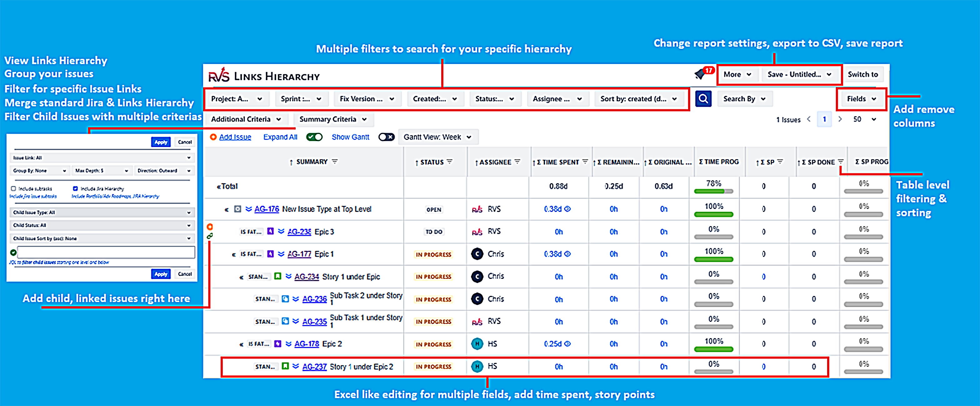Screen dimensions: 980x406
Task: Open the Fields column dropdown
Action: (861, 99)
